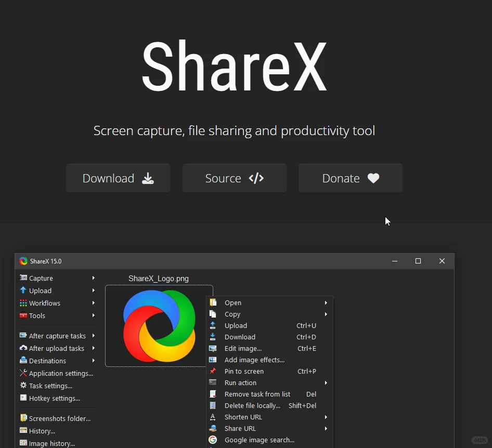Click the Upload icon in context menu
492x448 pixels.
click(213, 325)
